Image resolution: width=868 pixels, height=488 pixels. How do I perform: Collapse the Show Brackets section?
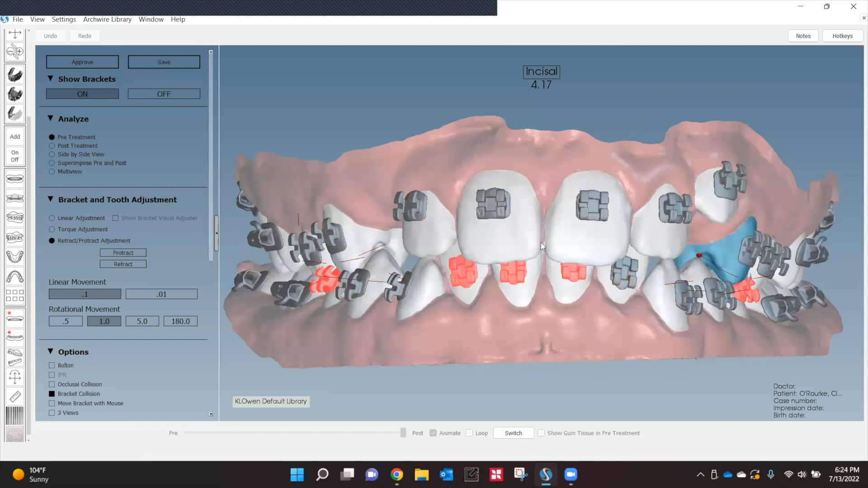tap(50, 78)
